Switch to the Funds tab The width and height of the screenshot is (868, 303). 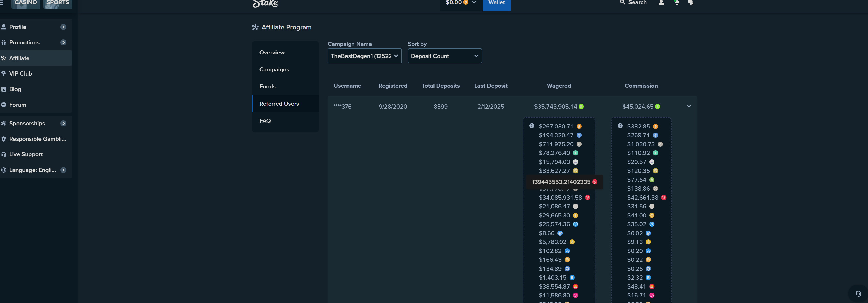pos(285,87)
